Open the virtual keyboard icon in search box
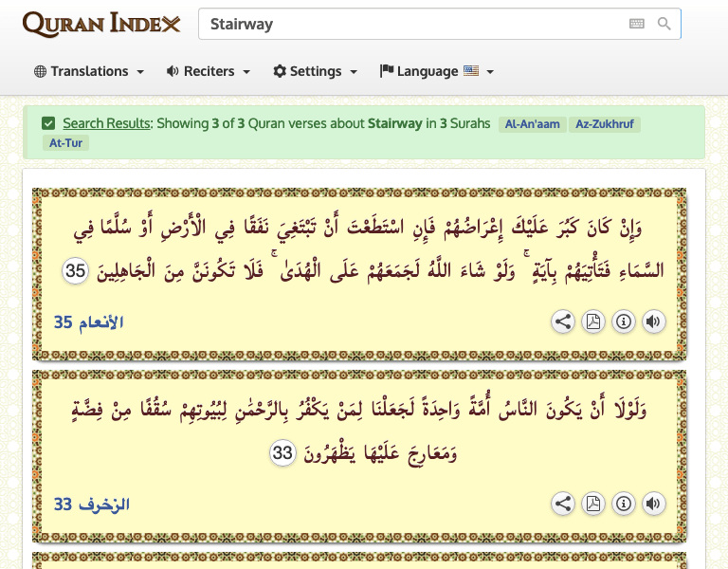Image resolution: width=728 pixels, height=569 pixels. point(637,25)
